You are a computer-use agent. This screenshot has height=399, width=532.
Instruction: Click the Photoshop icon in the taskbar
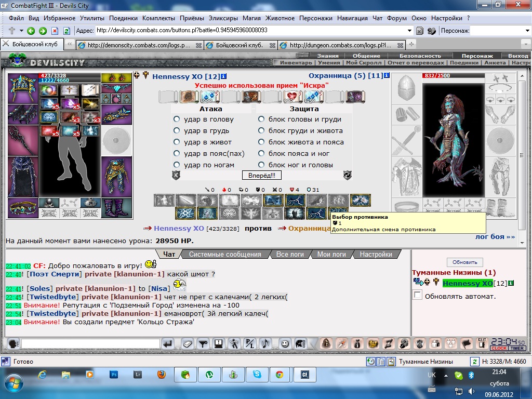(x=114, y=375)
